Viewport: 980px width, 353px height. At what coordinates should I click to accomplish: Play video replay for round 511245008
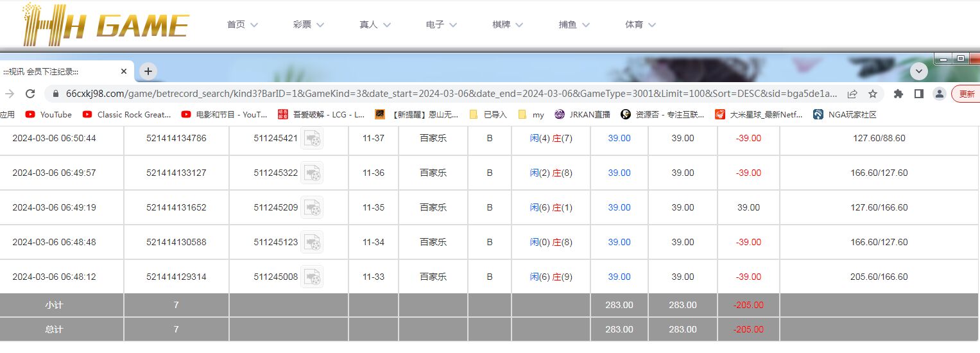(313, 277)
